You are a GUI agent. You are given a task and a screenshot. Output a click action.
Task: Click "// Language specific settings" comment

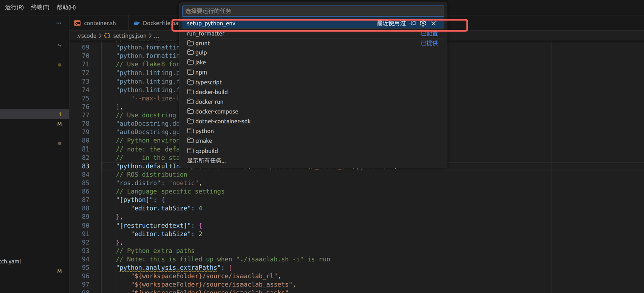(x=171, y=191)
